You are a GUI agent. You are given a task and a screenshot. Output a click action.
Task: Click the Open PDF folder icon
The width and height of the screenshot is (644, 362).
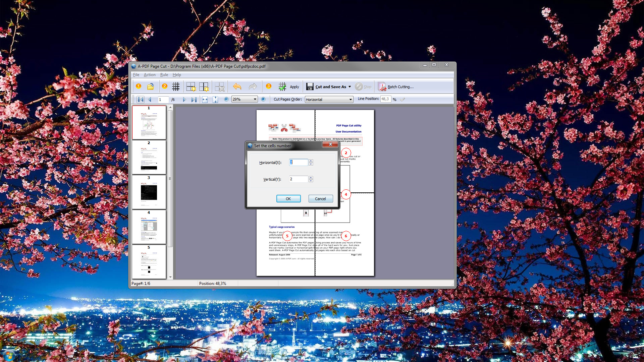pos(151,86)
